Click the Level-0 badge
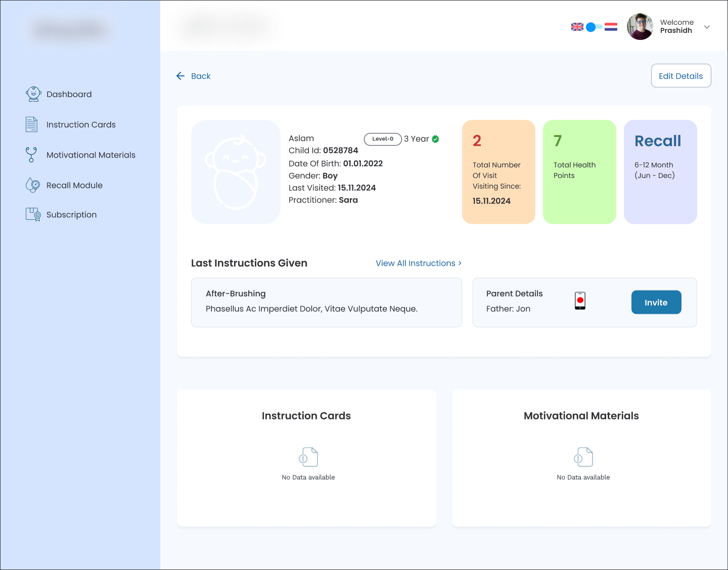The width and height of the screenshot is (728, 570). click(x=383, y=139)
